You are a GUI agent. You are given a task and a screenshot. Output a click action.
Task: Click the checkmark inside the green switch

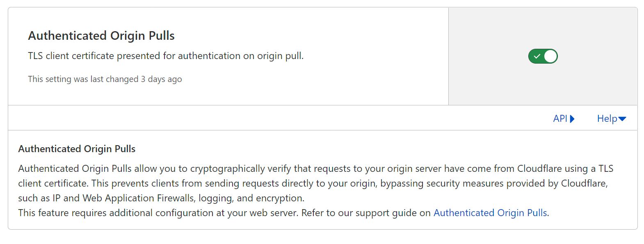click(537, 56)
